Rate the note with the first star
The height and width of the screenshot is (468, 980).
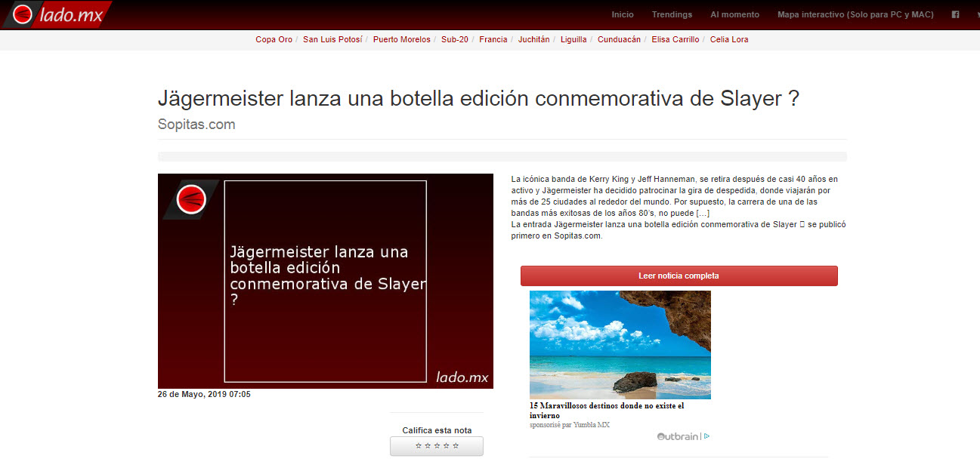coord(419,446)
